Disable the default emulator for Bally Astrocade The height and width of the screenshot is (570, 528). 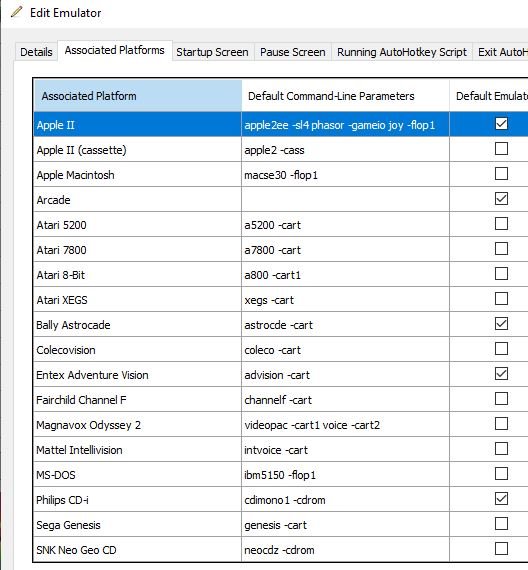click(501, 324)
